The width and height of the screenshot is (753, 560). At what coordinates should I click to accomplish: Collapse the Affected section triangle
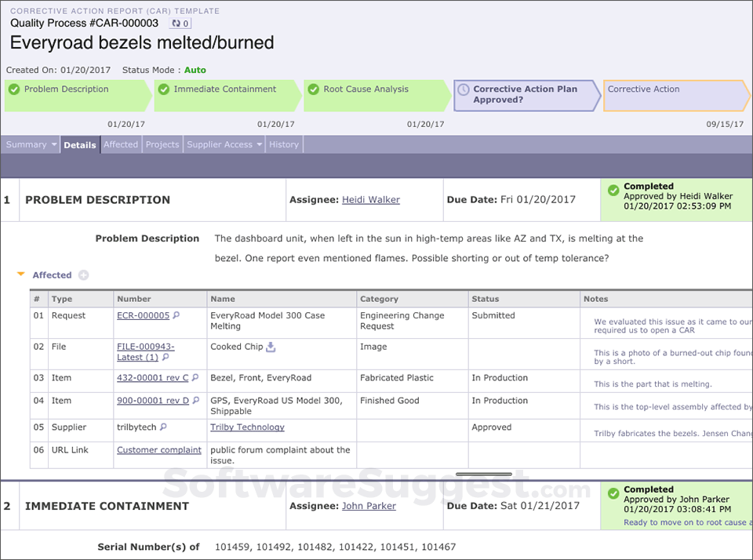[21, 275]
